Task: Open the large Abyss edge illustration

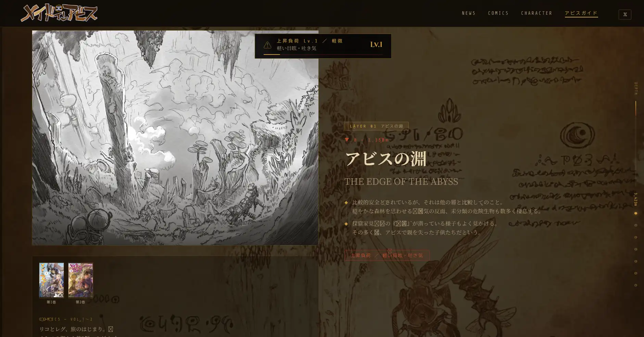Action: tap(175, 138)
